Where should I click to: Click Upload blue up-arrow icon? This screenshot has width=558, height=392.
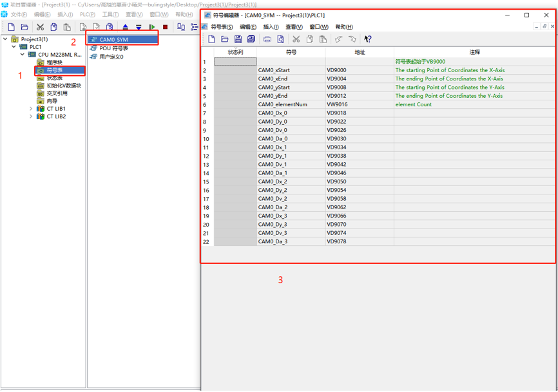[x=125, y=27]
